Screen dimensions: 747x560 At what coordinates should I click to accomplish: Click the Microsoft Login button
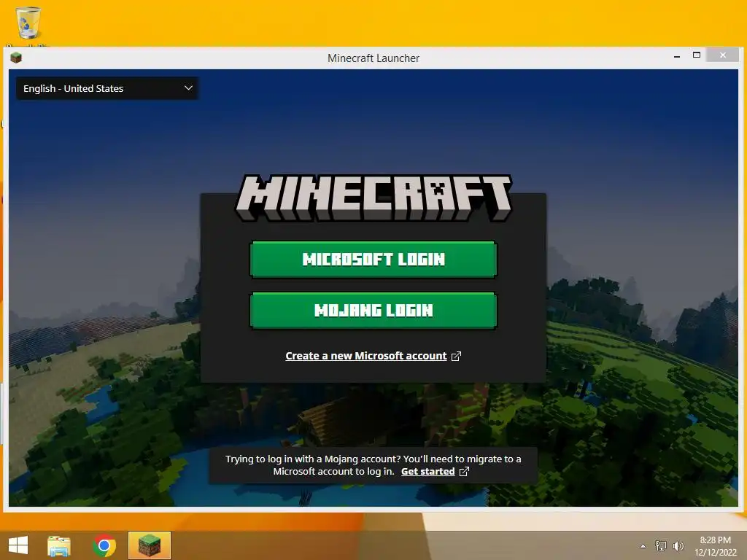coord(373,260)
